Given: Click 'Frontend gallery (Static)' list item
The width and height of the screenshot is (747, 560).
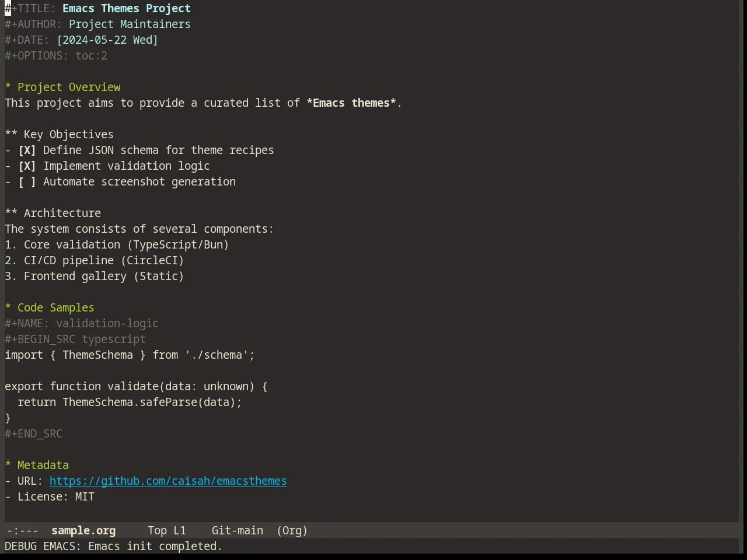Looking at the screenshot, I should (x=95, y=276).
